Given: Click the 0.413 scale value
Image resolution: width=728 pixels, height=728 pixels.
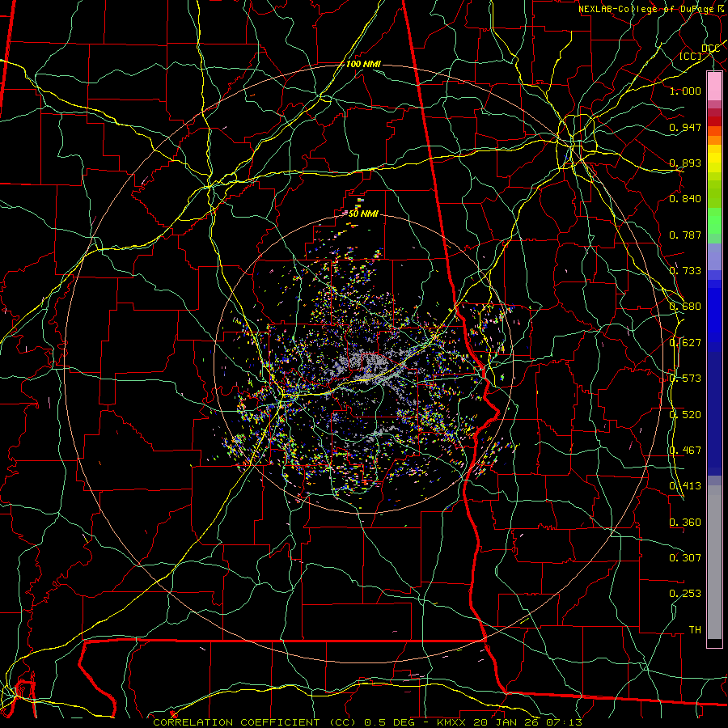Looking at the screenshot, I should [x=685, y=486].
